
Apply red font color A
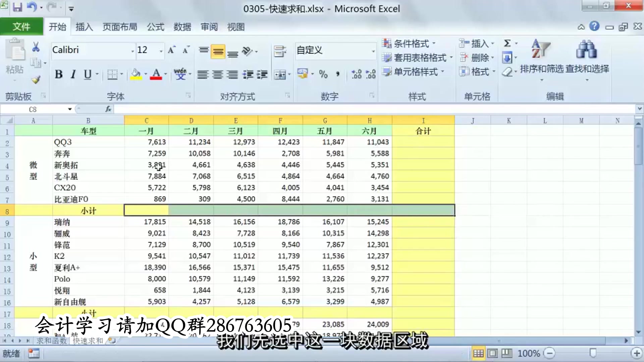coord(156,74)
